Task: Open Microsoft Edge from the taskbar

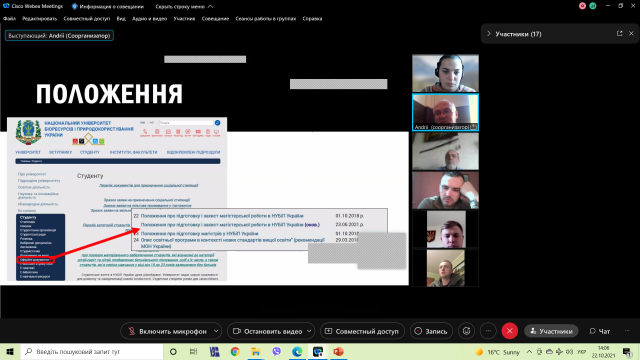Action: point(297,351)
